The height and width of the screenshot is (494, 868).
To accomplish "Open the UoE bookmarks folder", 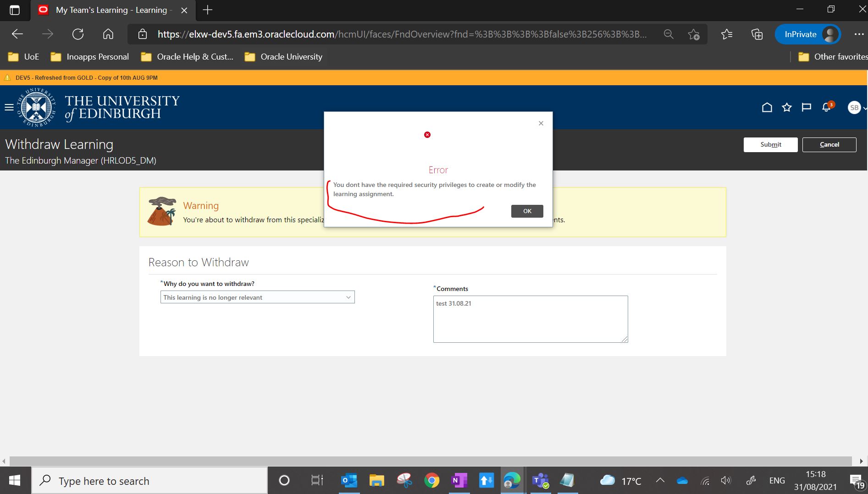I will 24,57.
